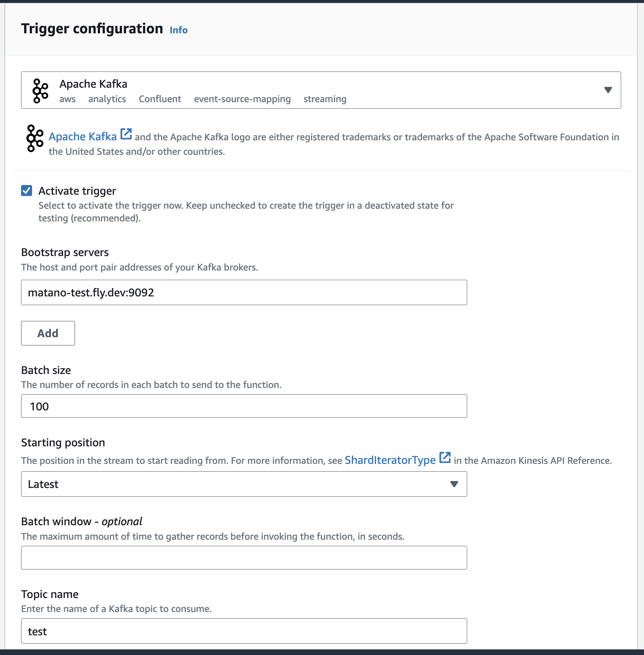The image size is (644, 655).
Task: Uncheck the Activate trigger checkbox
Action: click(x=27, y=190)
